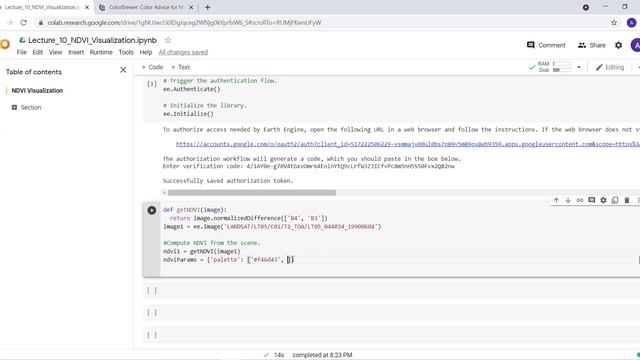Open the View menu
This screenshot has width=640, height=360.
(56, 52)
